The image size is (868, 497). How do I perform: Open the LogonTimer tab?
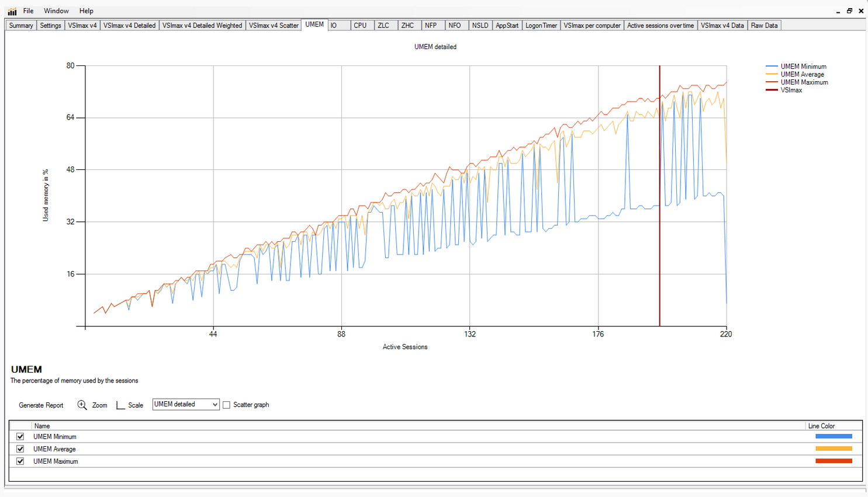tap(541, 26)
